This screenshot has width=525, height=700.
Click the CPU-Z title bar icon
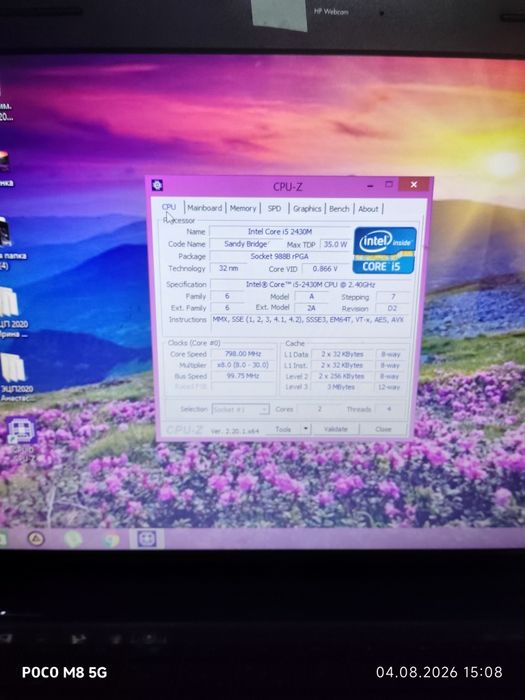coord(157,185)
